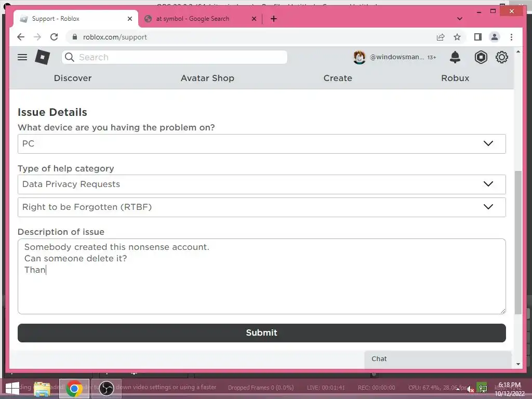
Task: Click inside the Description of issue textarea
Action: [262, 276]
